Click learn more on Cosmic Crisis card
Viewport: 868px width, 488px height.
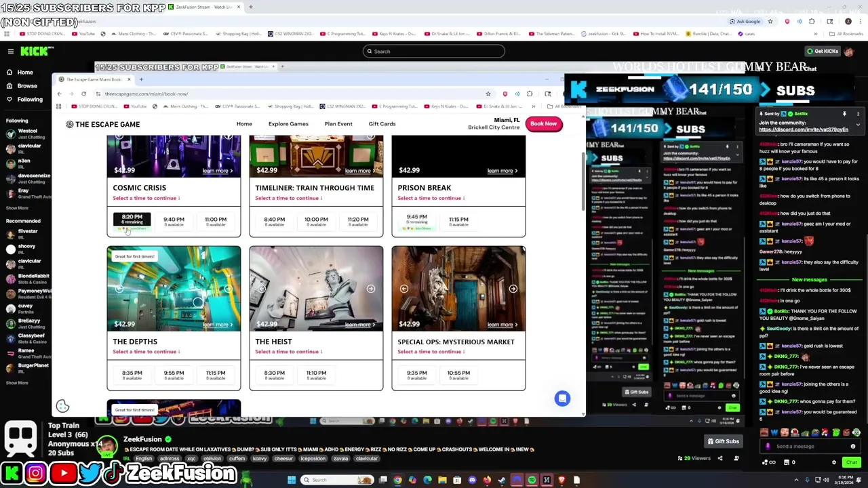click(217, 171)
